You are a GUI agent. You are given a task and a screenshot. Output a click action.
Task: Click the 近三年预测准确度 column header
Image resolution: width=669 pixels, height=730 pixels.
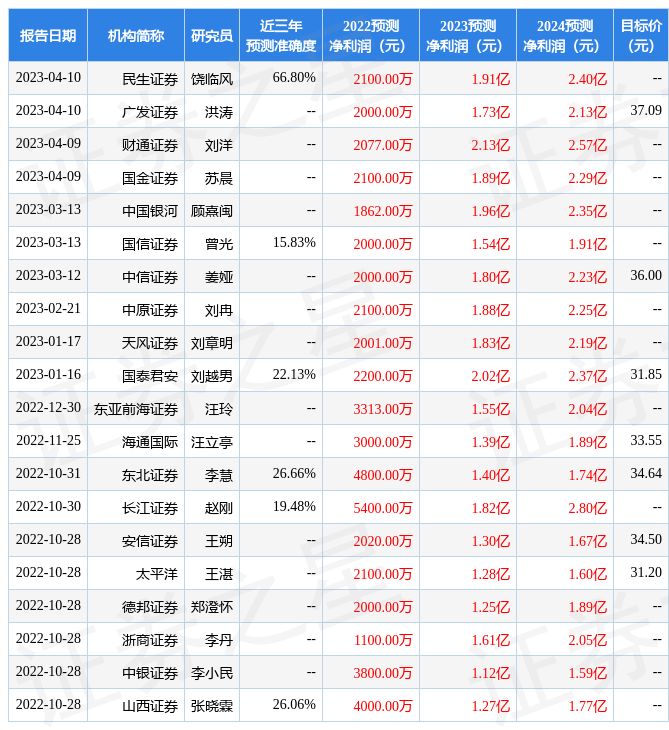pyautogui.click(x=280, y=36)
